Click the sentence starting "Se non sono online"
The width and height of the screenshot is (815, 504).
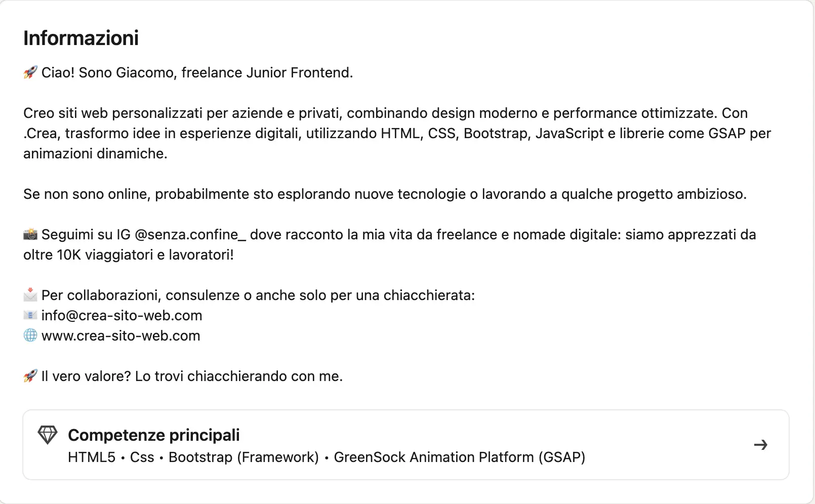[x=385, y=194]
